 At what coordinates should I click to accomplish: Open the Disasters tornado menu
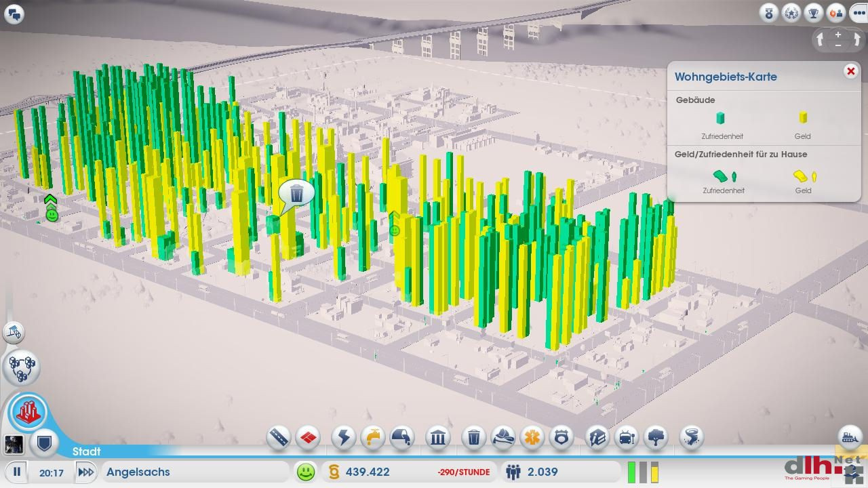tap(692, 437)
